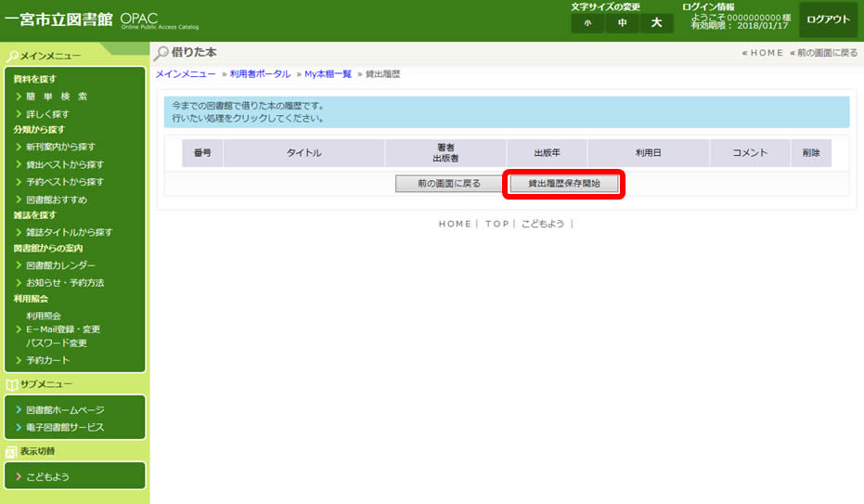Click the ログアウト logout button
This screenshot has height=504, width=864.
click(x=828, y=19)
